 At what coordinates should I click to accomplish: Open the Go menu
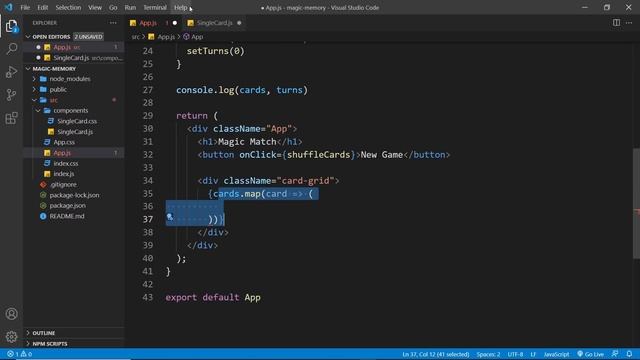[113, 7]
